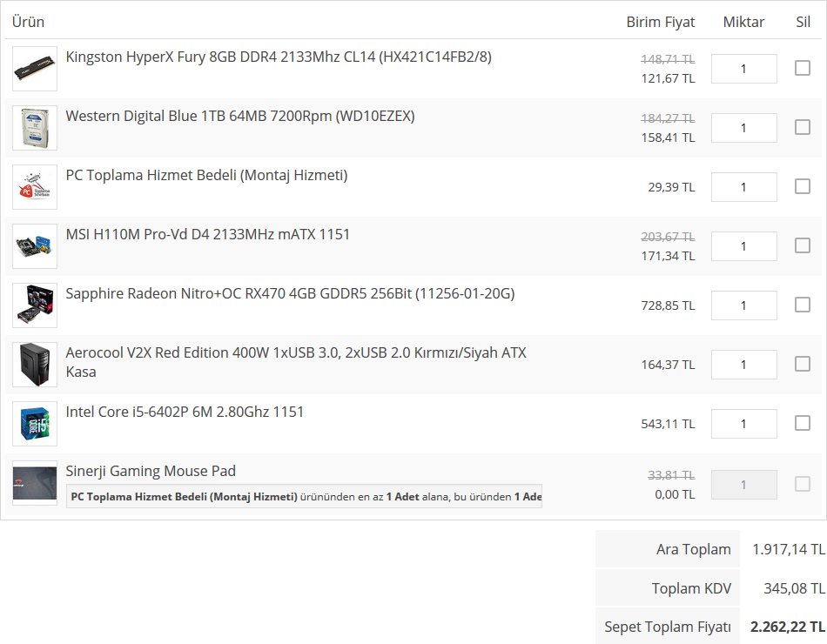Select the 121,67 TL Kingston price
Image resolution: width=827 pixels, height=644 pixels.
tap(668, 78)
